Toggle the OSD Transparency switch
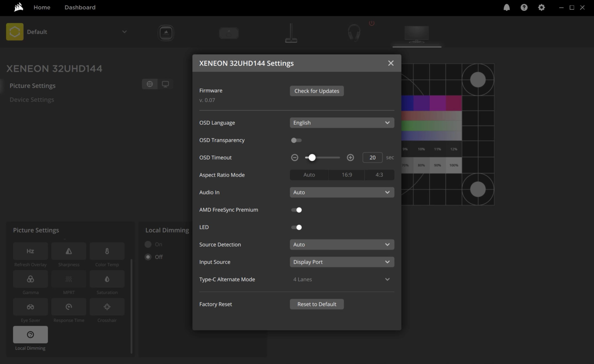The image size is (594, 364). (x=296, y=140)
